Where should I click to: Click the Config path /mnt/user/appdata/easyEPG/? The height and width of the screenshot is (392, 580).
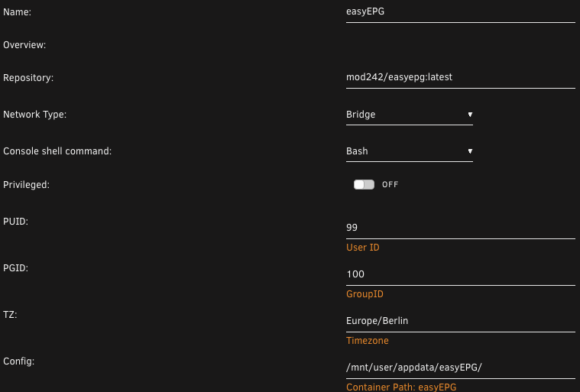[461, 368]
